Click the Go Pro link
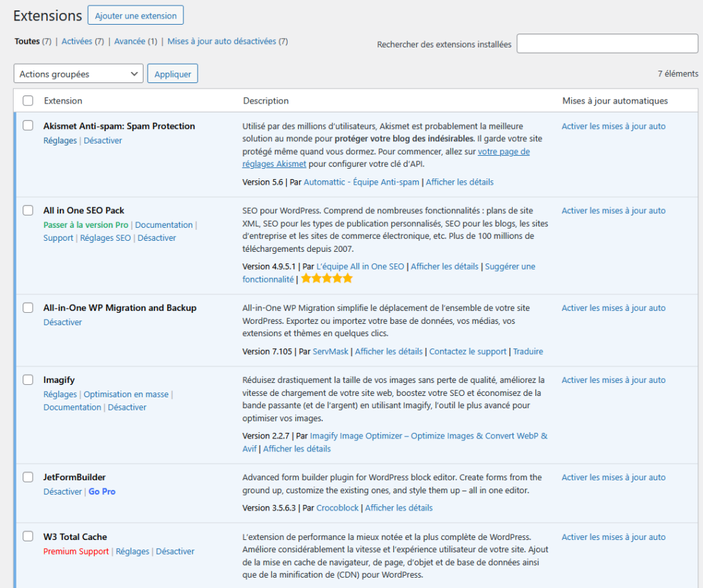Viewport: 703px width, 588px height. (102, 492)
